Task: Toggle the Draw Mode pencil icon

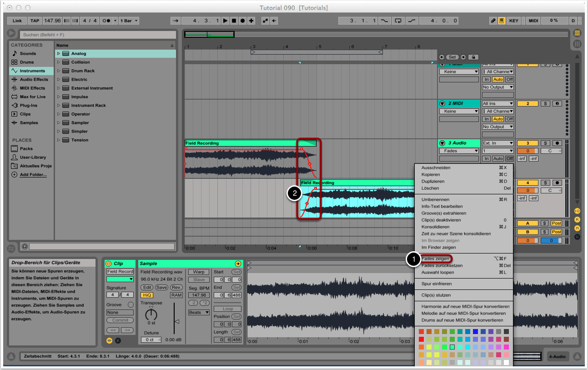Action: point(493,20)
